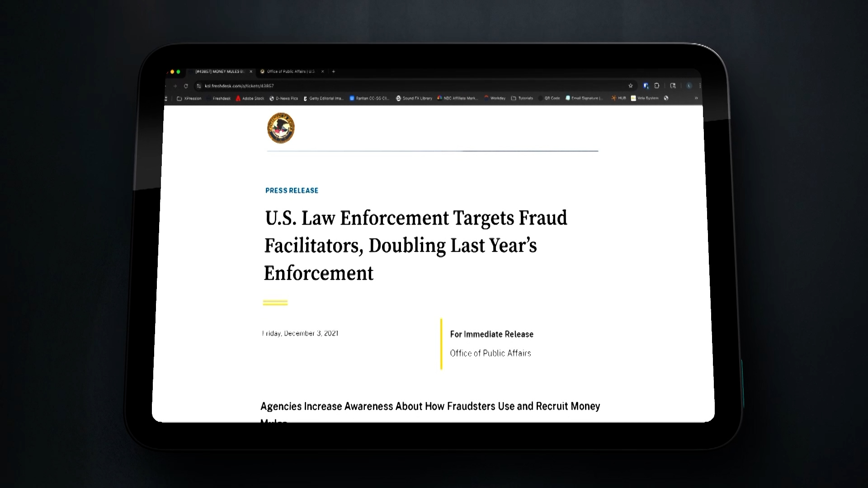868x488 pixels.
Task: Open the user profile avatar
Action: point(689,85)
